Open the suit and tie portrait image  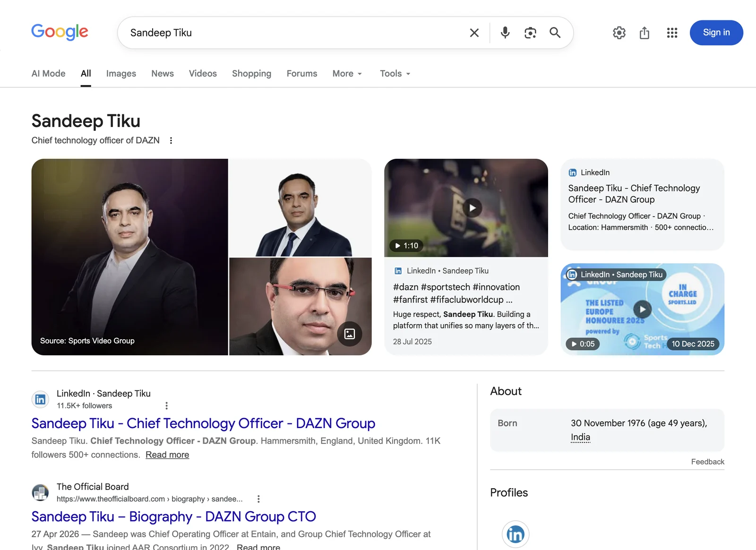pos(301,207)
